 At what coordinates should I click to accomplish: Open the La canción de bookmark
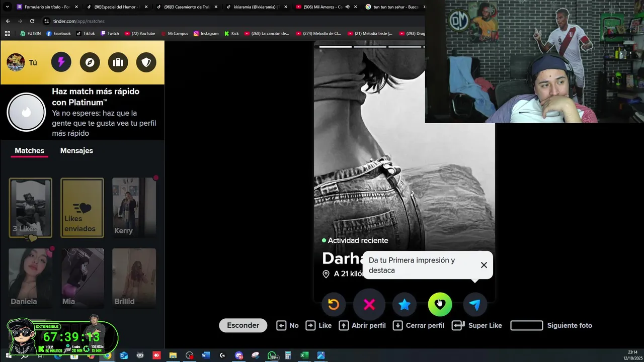pyautogui.click(x=267, y=34)
